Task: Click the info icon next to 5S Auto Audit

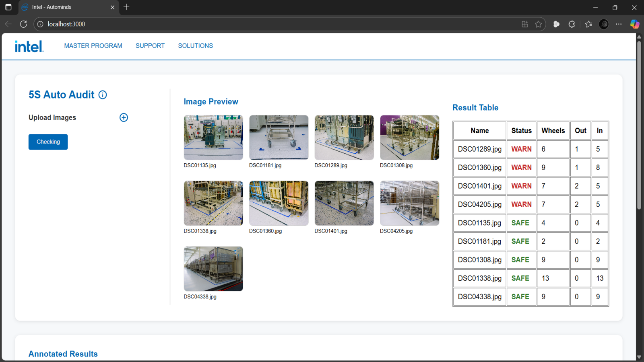Action: [103, 95]
